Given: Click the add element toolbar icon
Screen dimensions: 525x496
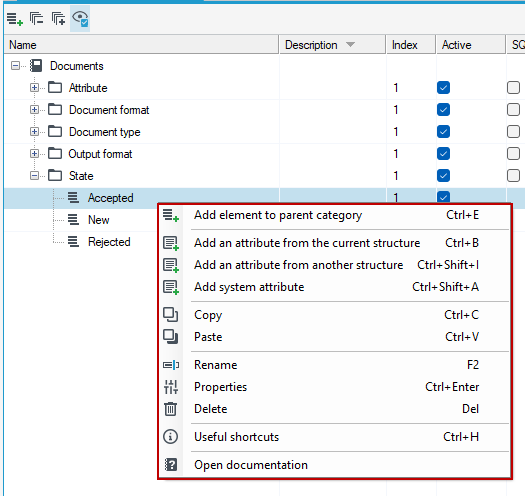Looking at the screenshot, I should coord(15,19).
